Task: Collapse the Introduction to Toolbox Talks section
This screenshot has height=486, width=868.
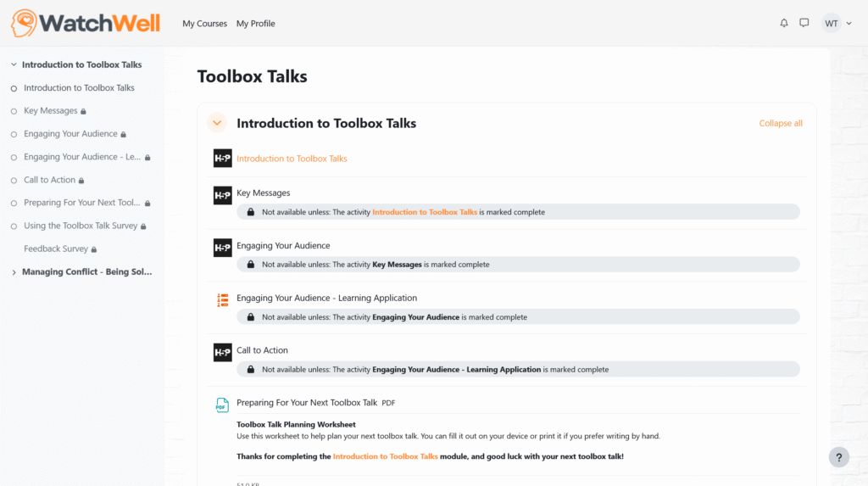Action: point(217,123)
